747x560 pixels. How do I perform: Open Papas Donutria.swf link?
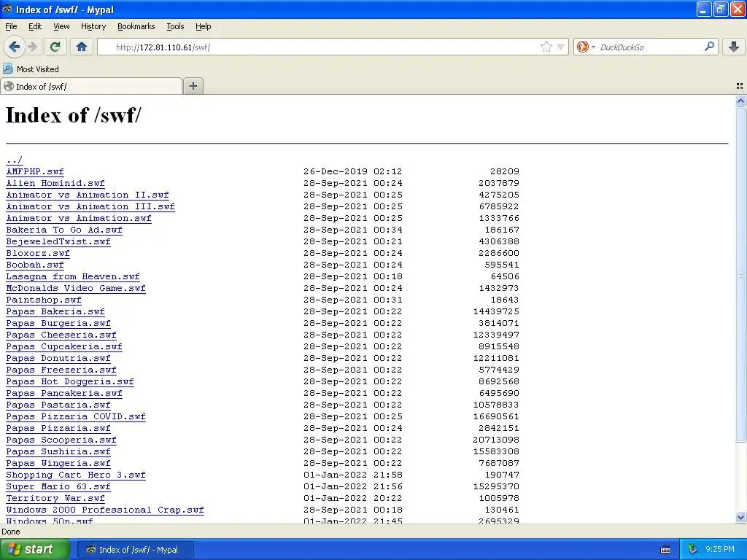pyautogui.click(x=58, y=358)
